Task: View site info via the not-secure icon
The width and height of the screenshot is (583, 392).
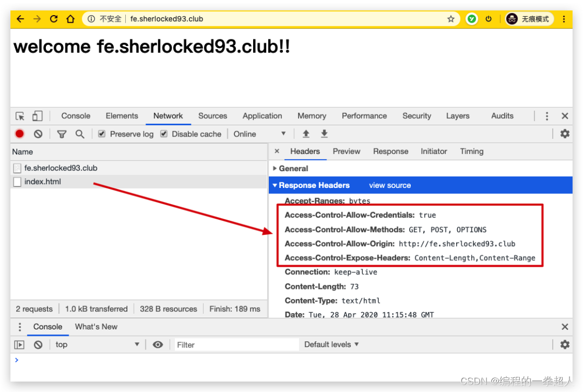Action: [x=91, y=19]
